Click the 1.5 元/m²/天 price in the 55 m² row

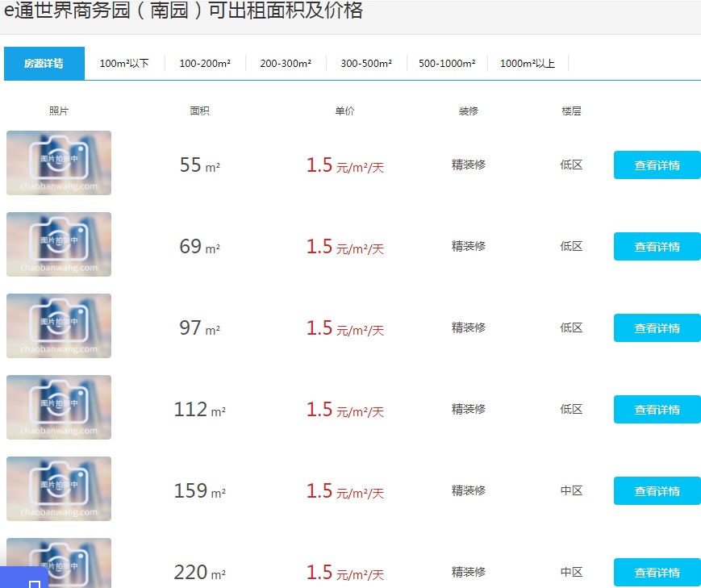click(345, 165)
